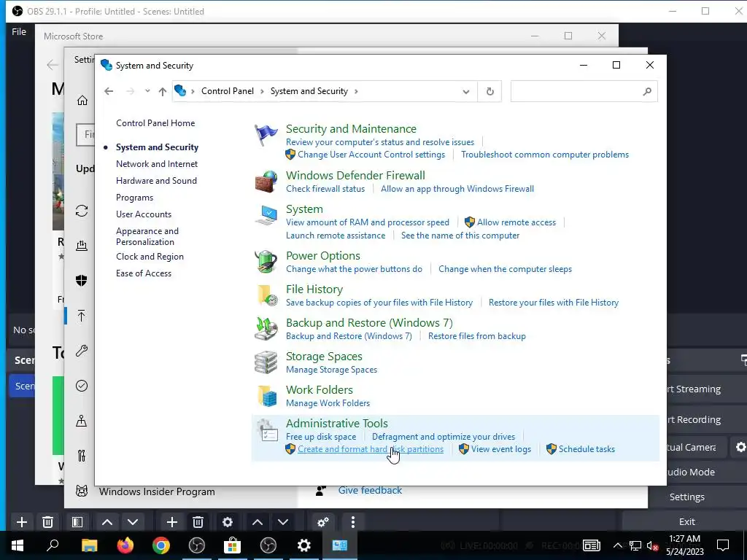Select the Activation checkmark icon in Settings
747x560 pixels.
[x=82, y=386]
